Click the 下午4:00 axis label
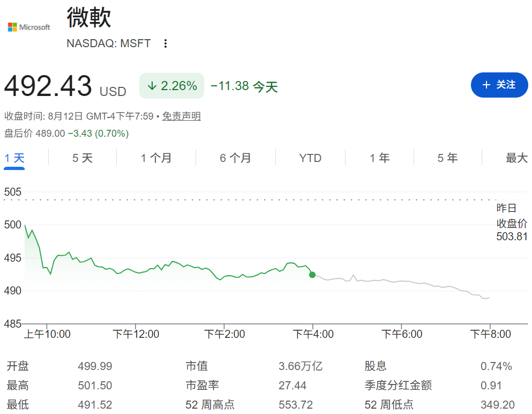The width and height of the screenshot is (532, 414). tap(313, 334)
